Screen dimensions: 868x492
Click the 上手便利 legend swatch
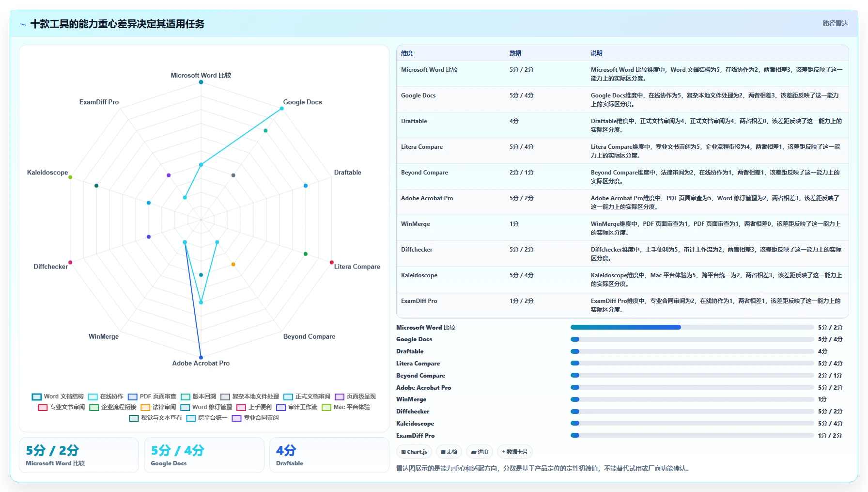241,407
